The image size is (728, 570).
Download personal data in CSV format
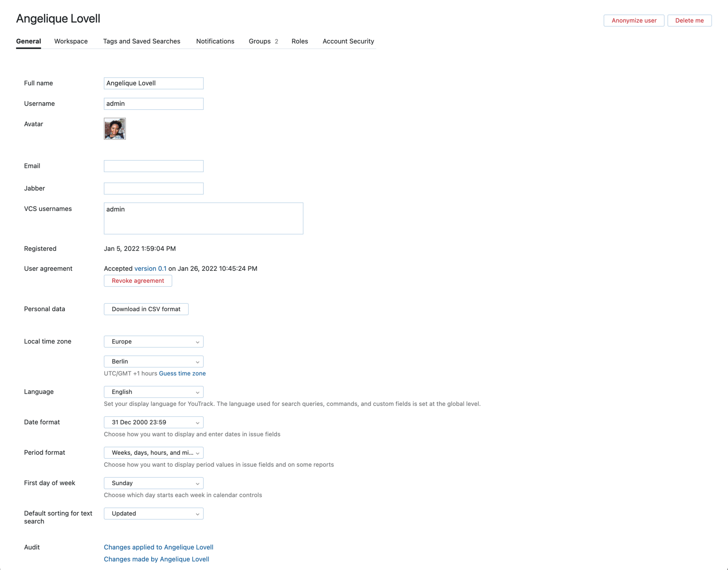[x=146, y=309]
